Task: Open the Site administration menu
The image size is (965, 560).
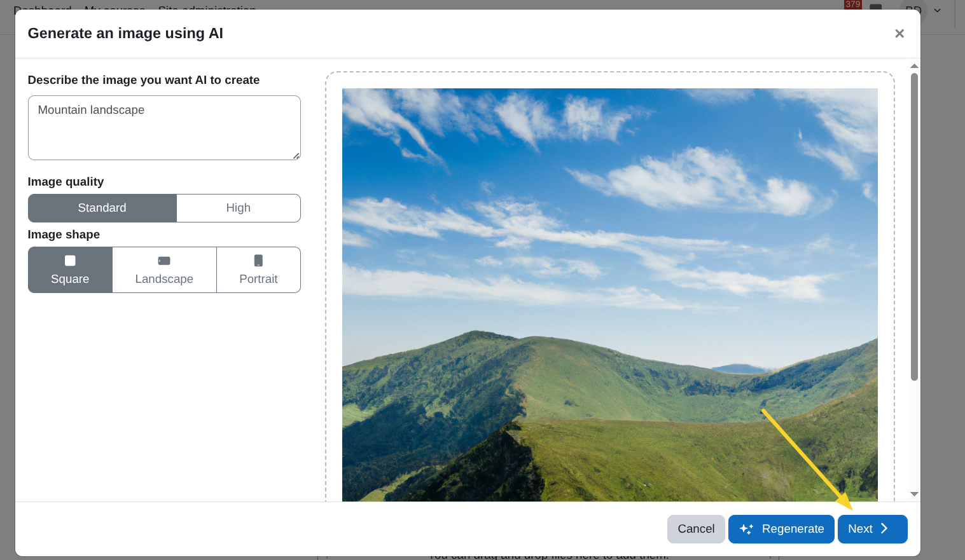Action: (x=207, y=10)
